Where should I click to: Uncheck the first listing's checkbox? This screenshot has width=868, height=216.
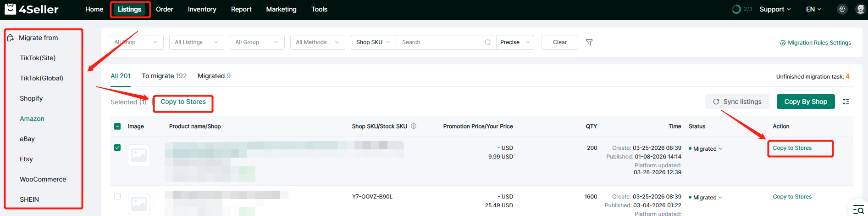click(x=117, y=148)
